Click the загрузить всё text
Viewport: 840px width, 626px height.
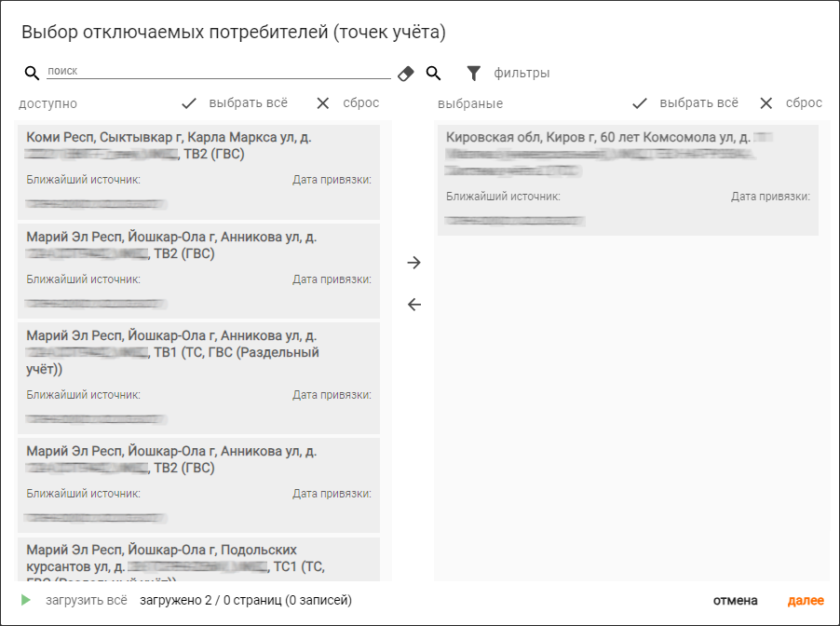pyautogui.click(x=87, y=600)
